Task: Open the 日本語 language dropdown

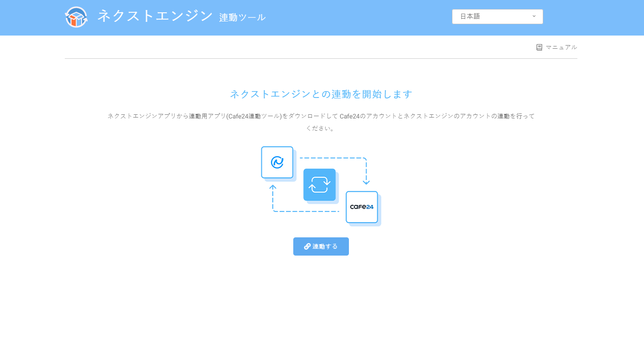Action: click(x=497, y=16)
